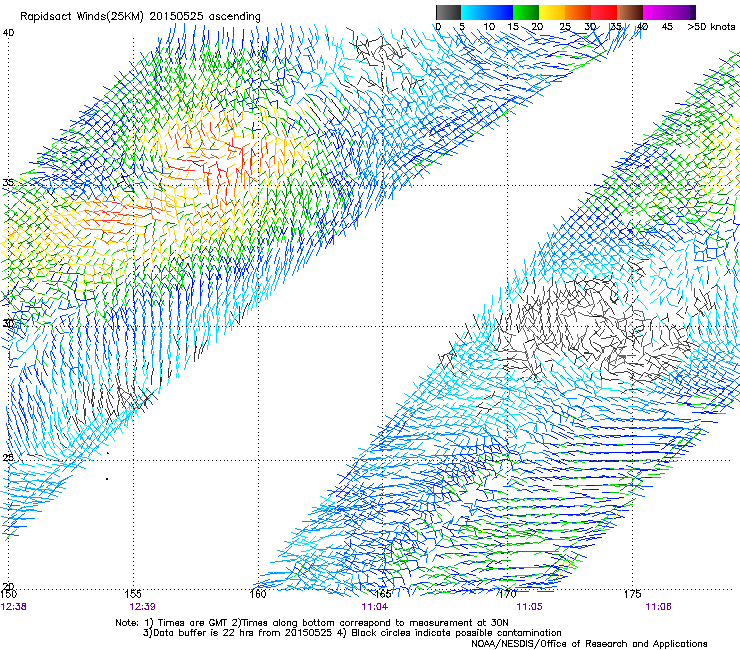Image resolution: width=740 pixels, height=650 pixels.
Task: Click longitude axis label '155'
Action: (133, 594)
